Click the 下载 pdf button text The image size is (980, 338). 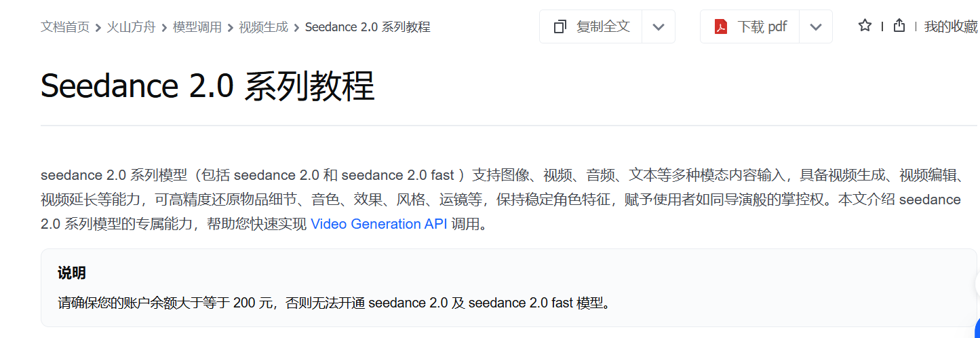[x=762, y=27]
